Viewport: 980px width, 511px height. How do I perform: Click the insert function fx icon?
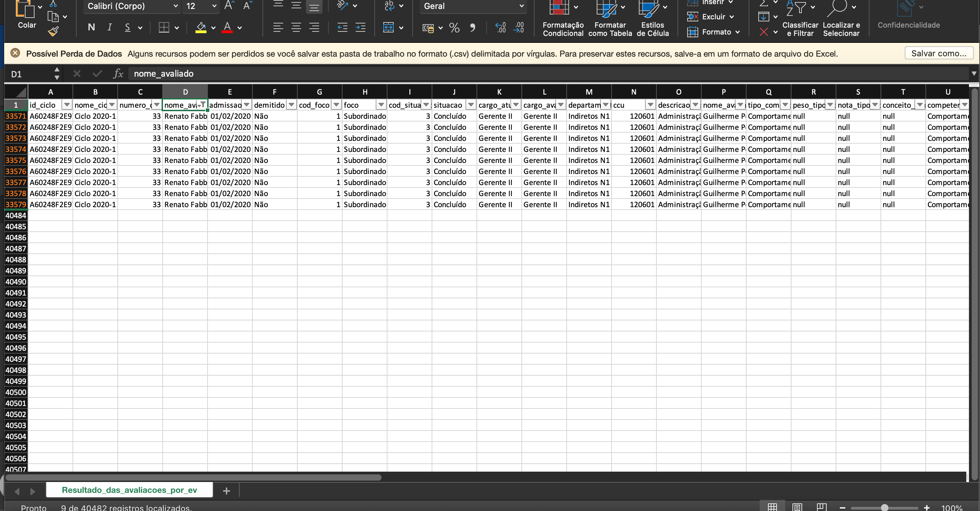(x=118, y=74)
